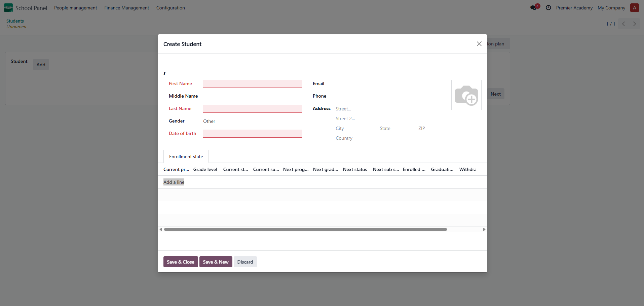The height and width of the screenshot is (306, 644).
Task: Open the Gender dropdown showing Other
Action: pos(252,121)
